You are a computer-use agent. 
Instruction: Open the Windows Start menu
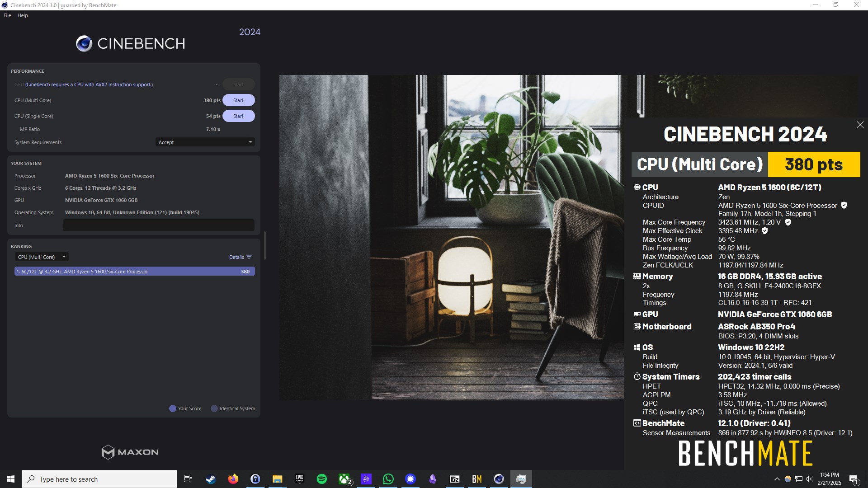coord(11,479)
